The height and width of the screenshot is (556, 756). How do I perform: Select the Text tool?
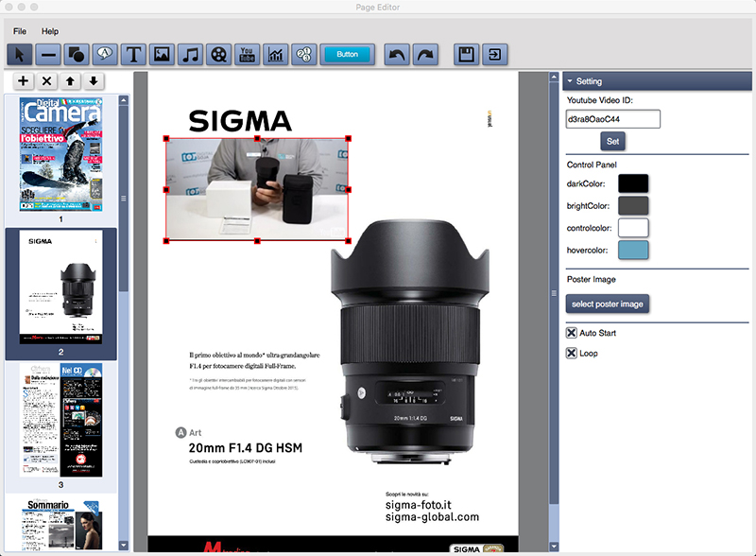[134, 54]
